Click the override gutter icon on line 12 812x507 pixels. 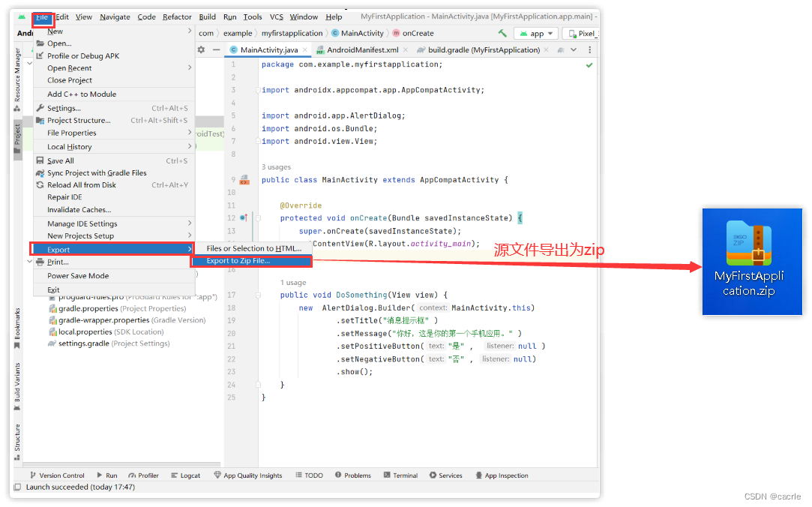point(244,218)
